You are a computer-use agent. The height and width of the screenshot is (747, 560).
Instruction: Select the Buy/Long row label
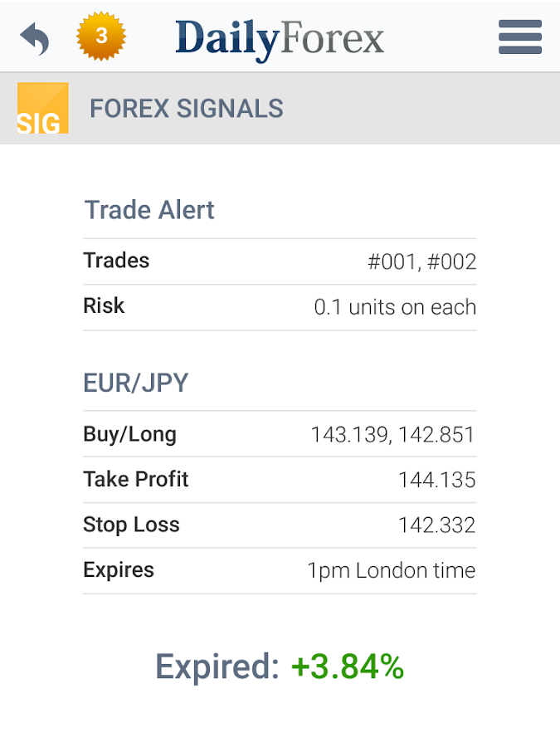coord(129,434)
